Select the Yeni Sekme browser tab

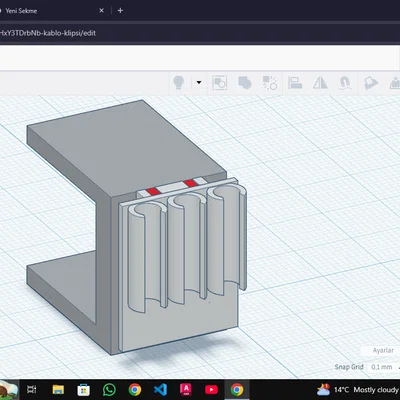50,11
